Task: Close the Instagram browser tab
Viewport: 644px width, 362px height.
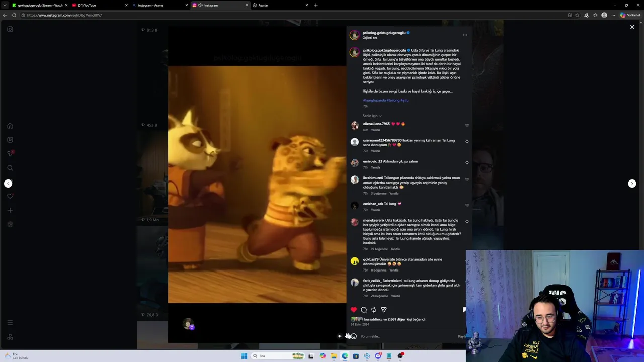Action: point(247,5)
